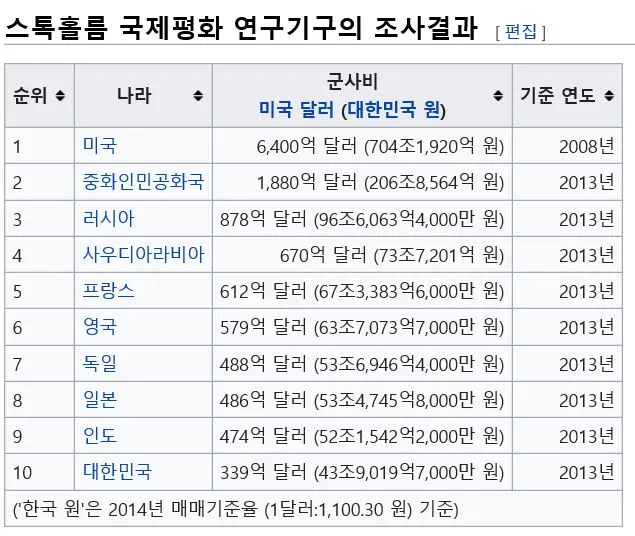Click the 2008년 year cell
635x536 pixels.
point(567,146)
